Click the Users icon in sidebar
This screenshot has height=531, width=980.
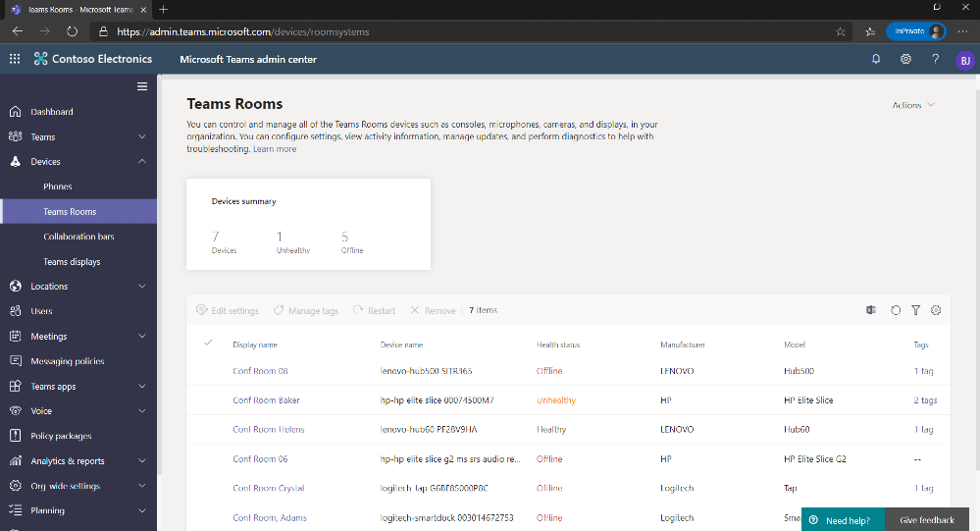16,311
